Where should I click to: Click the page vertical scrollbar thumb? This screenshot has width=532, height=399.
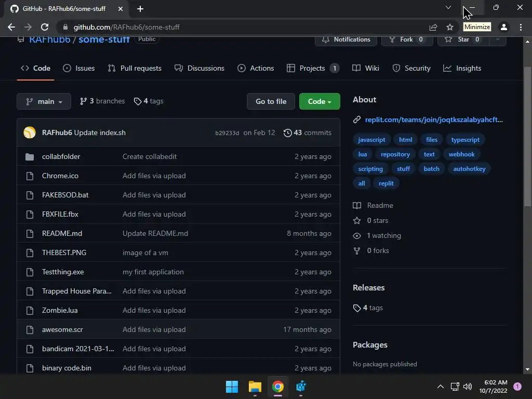527,137
